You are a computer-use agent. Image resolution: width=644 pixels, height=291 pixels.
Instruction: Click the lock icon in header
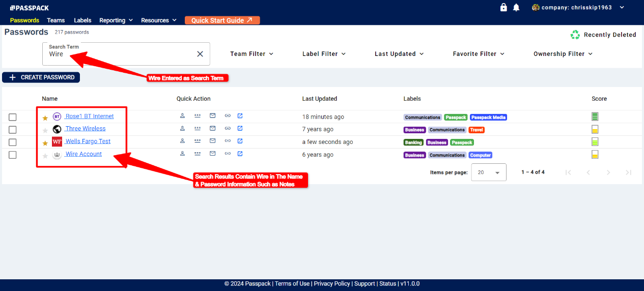pos(503,7)
